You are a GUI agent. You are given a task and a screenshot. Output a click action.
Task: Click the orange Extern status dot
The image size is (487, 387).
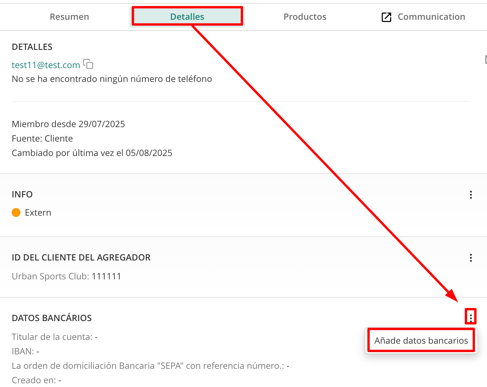[16, 212]
